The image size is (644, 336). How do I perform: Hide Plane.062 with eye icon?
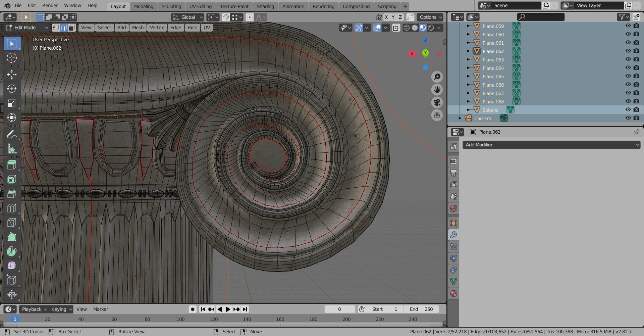click(x=628, y=51)
